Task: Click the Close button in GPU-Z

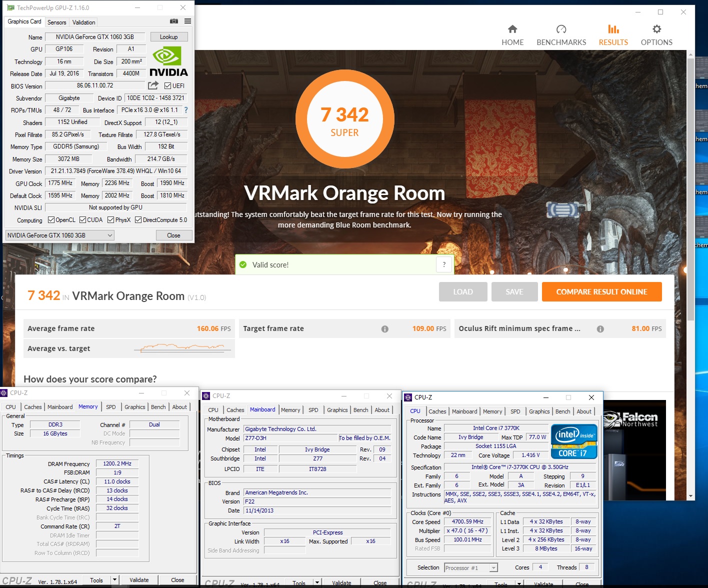Action: (173, 235)
